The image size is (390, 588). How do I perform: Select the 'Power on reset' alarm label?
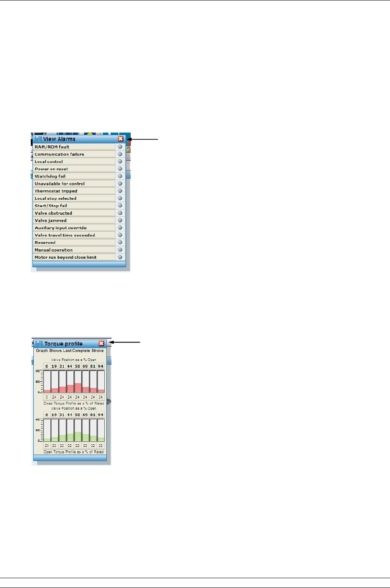click(x=51, y=169)
